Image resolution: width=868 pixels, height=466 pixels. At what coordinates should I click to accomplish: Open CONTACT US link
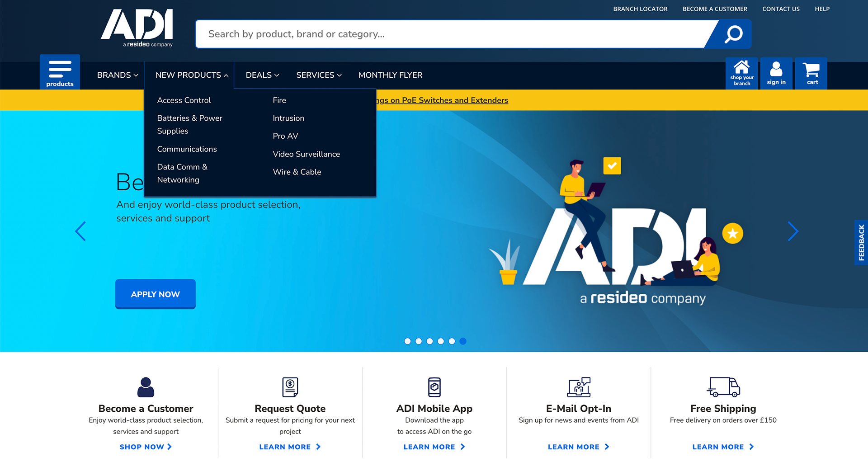tap(781, 9)
